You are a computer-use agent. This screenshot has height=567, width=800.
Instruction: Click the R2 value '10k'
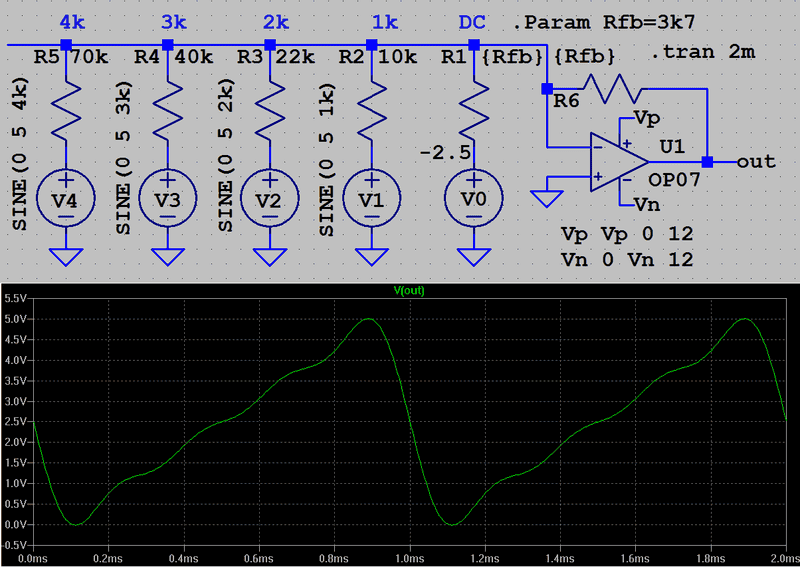point(397,57)
